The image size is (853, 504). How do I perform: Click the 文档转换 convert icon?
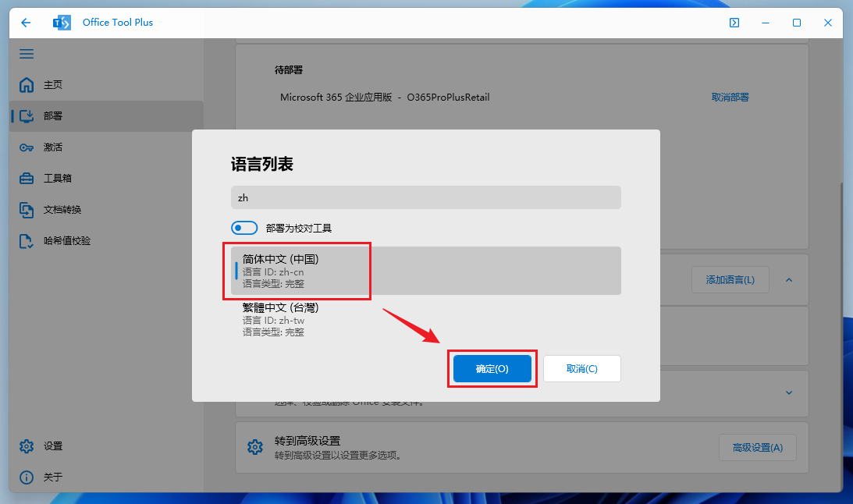pos(27,210)
